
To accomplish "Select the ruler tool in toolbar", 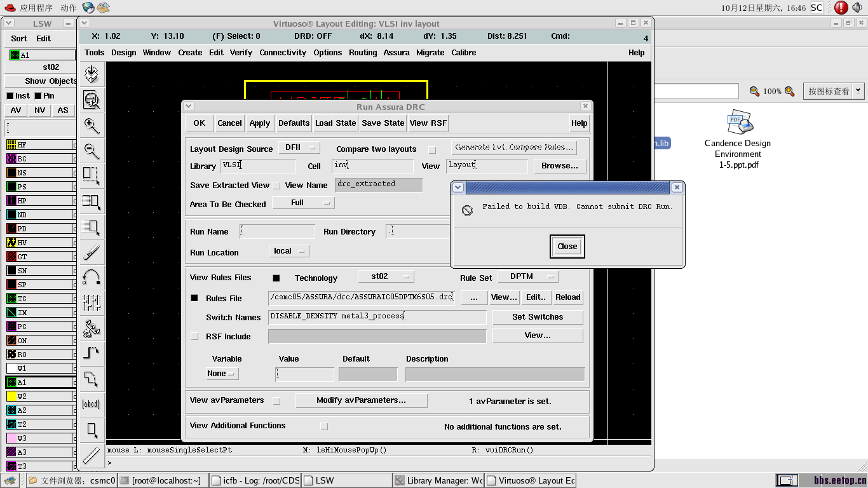I will [x=92, y=455].
